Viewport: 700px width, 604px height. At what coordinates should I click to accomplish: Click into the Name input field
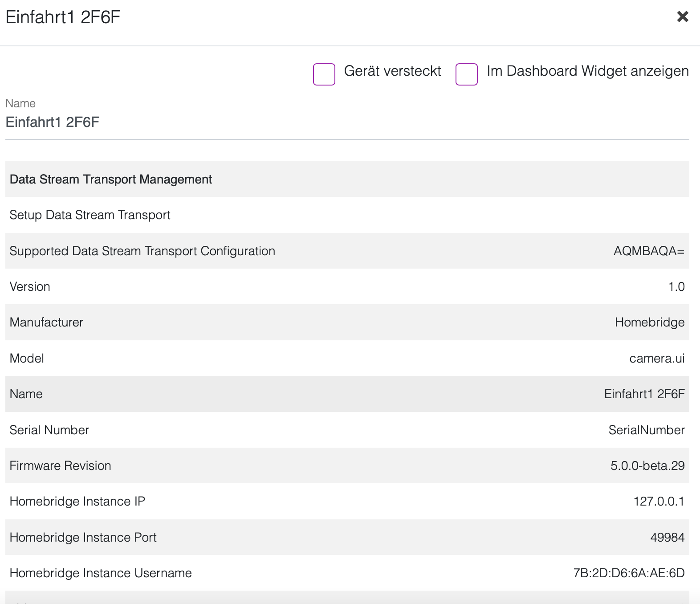click(346, 122)
